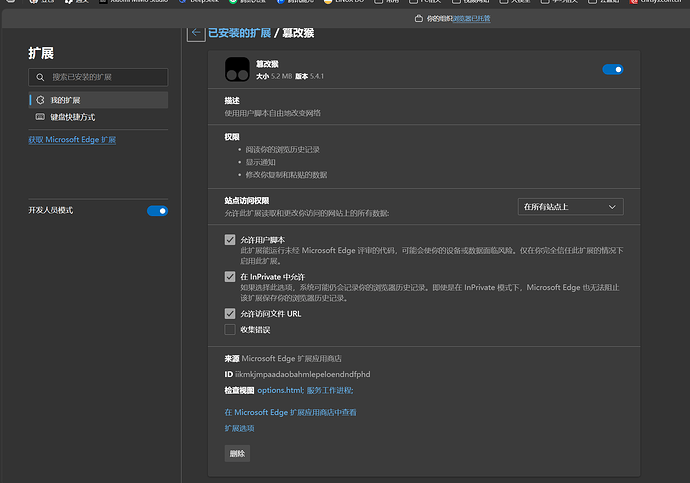The width and height of the screenshot is (690, 483).
Task: Click the 大小 5.2 MB text
Action: pyautogui.click(x=274, y=77)
